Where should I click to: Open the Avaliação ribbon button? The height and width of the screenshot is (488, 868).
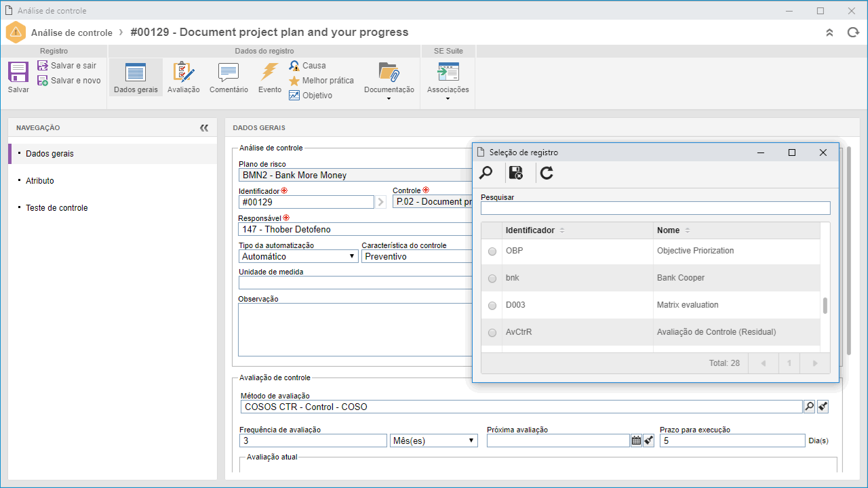point(183,77)
